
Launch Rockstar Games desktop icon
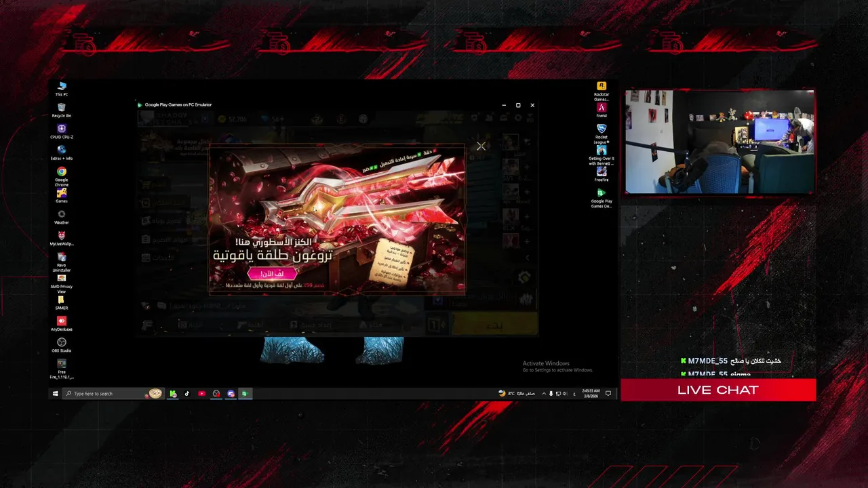click(601, 91)
